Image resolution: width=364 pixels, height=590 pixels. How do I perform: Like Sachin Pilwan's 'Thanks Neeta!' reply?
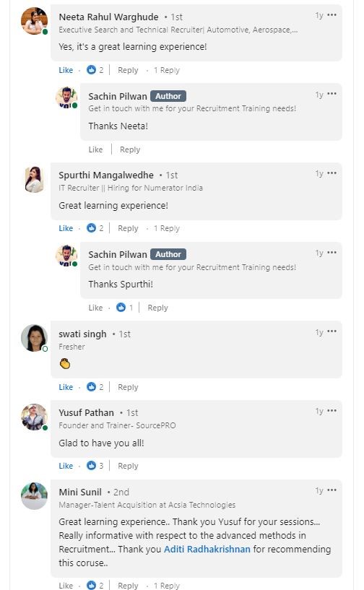[95, 149]
